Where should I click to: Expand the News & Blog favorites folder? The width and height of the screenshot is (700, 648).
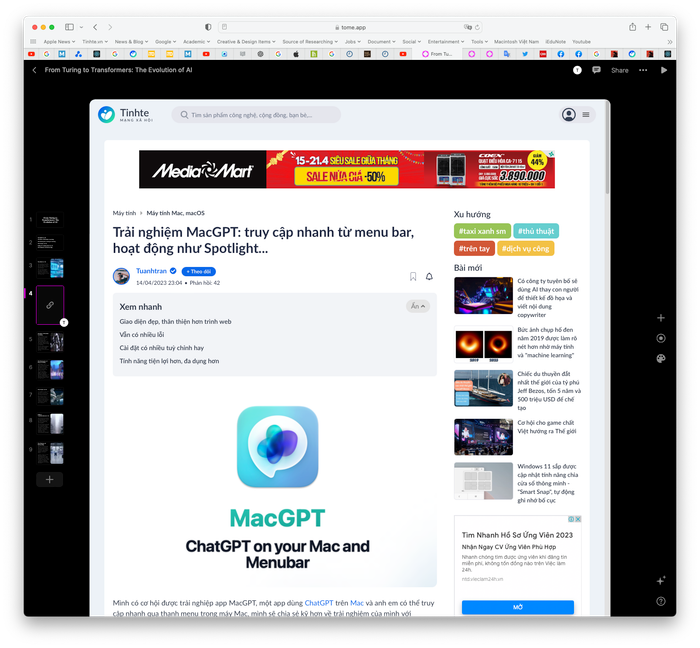point(131,42)
